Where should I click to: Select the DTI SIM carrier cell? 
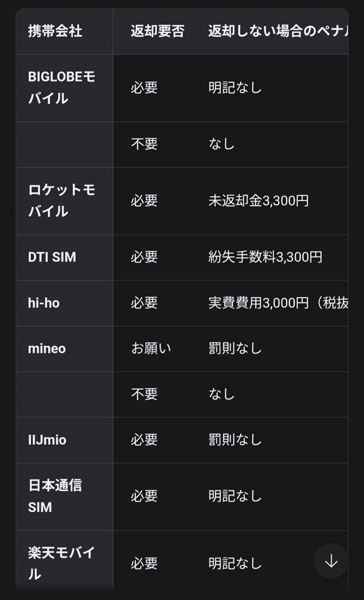point(52,257)
